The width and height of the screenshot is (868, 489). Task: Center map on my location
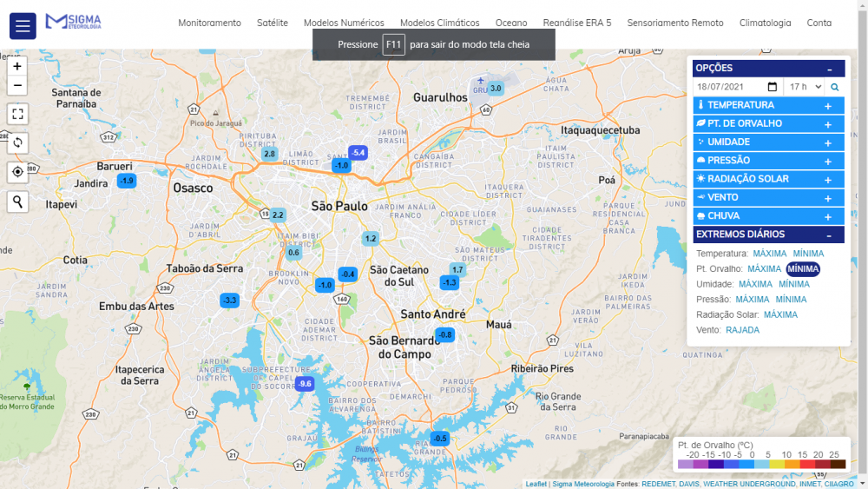click(x=17, y=172)
